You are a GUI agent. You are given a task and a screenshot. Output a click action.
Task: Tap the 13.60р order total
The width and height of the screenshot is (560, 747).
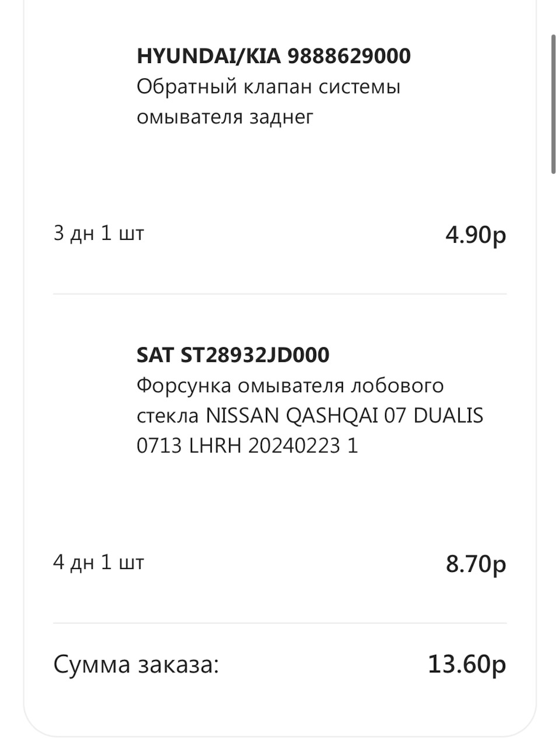pos(467,664)
